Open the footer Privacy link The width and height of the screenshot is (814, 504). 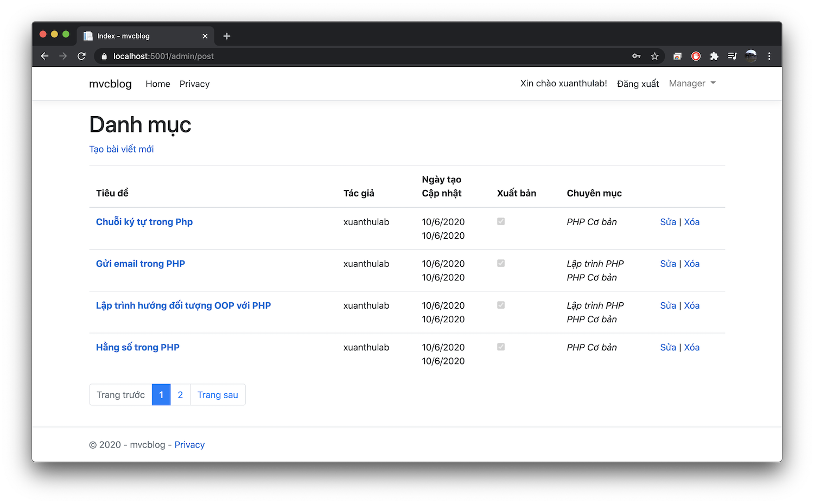(189, 444)
